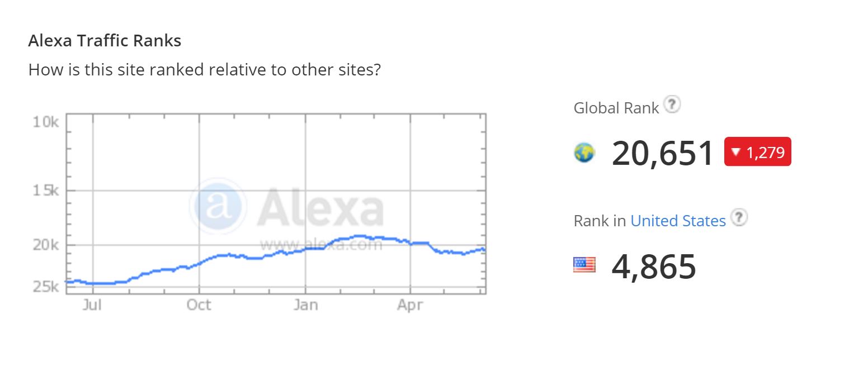
Task: Click the Jan label on chart axis
Action: click(305, 305)
